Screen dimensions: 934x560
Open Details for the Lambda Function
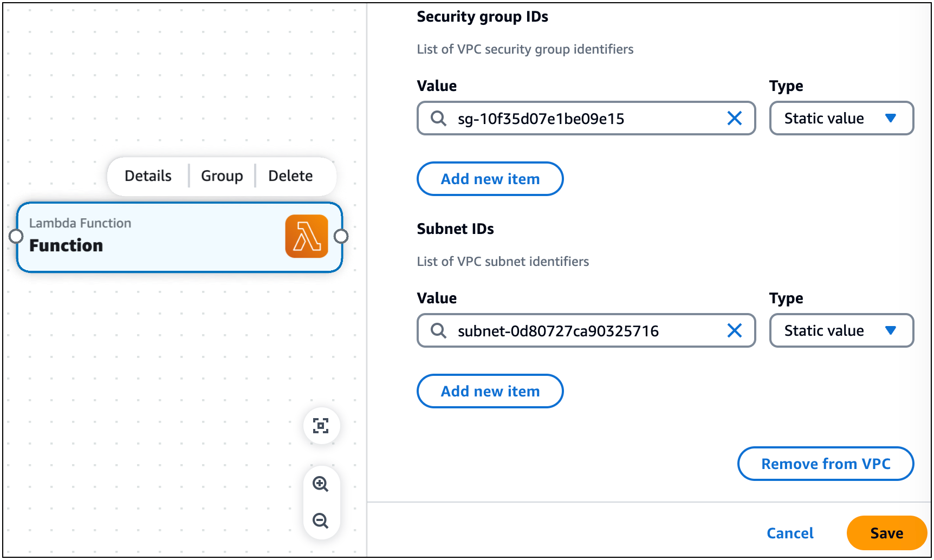click(147, 175)
